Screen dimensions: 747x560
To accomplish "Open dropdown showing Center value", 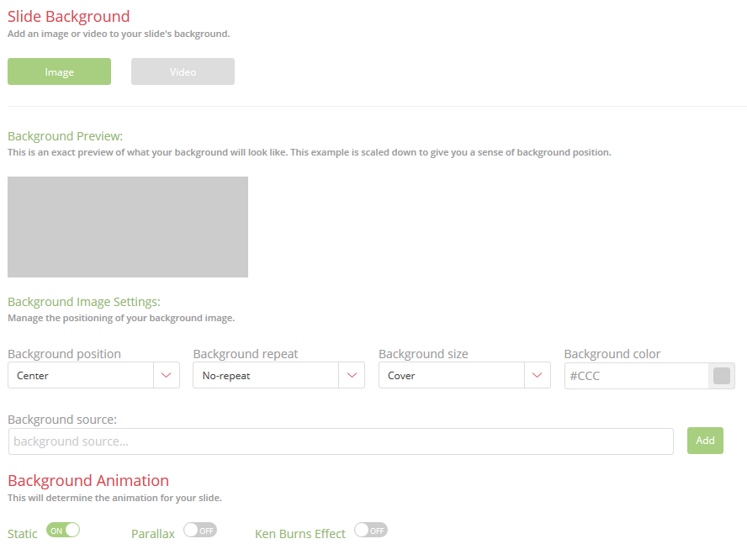I will tap(81, 376).
